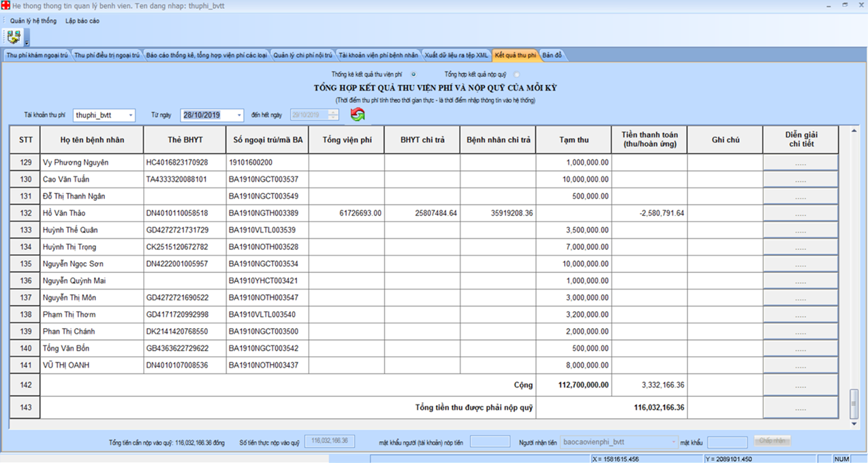Select 'Tổng hợp kết quả nộp quỹ' radio
This screenshot has width=868, height=463.
516,74
